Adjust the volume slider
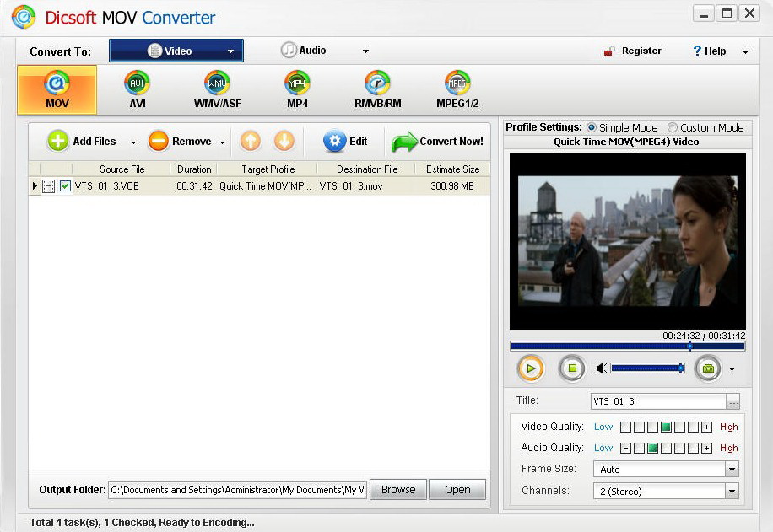Screen dimensions: 773x532 pos(647,368)
